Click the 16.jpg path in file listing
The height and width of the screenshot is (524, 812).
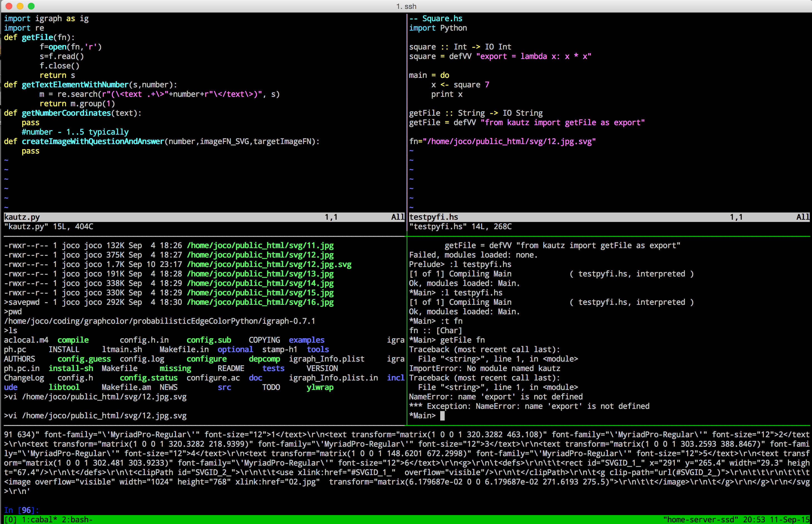(260, 302)
